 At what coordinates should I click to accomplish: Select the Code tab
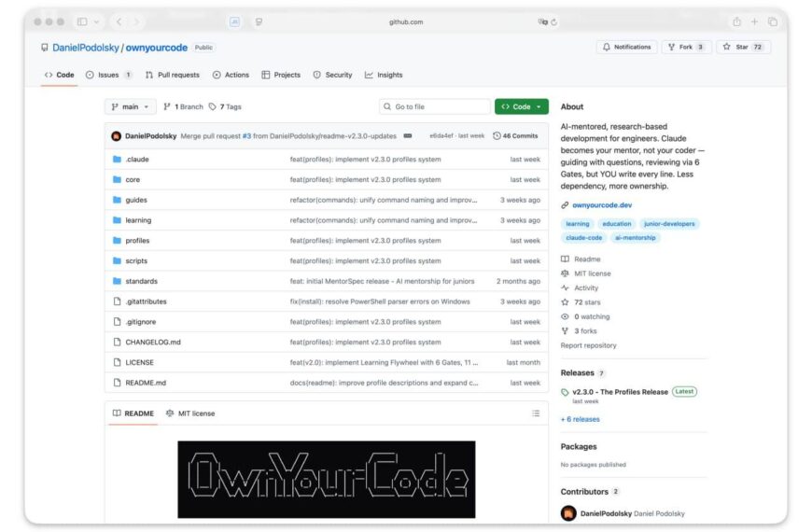[60, 75]
